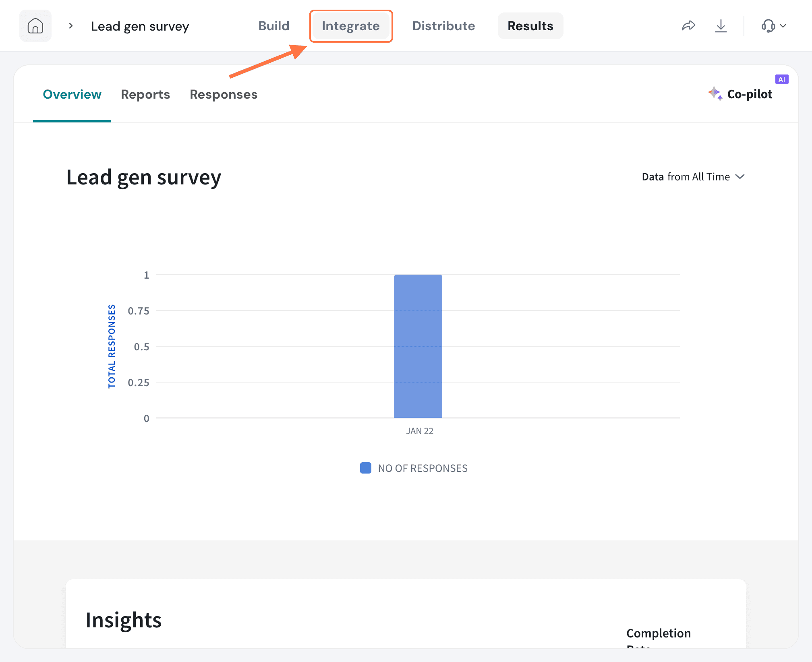
Task: Open the Integrate tab
Action: tap(350, 26)
